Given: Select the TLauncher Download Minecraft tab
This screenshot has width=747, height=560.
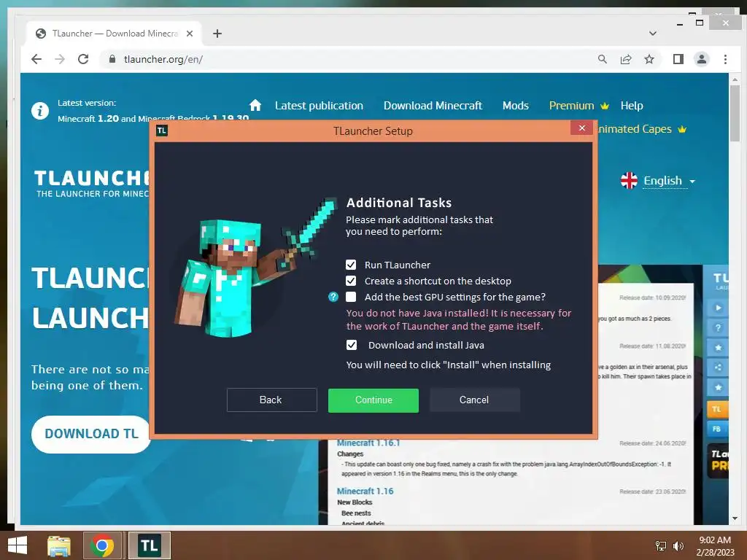Looking at the screenshot, I should click(x=113, y=34).
